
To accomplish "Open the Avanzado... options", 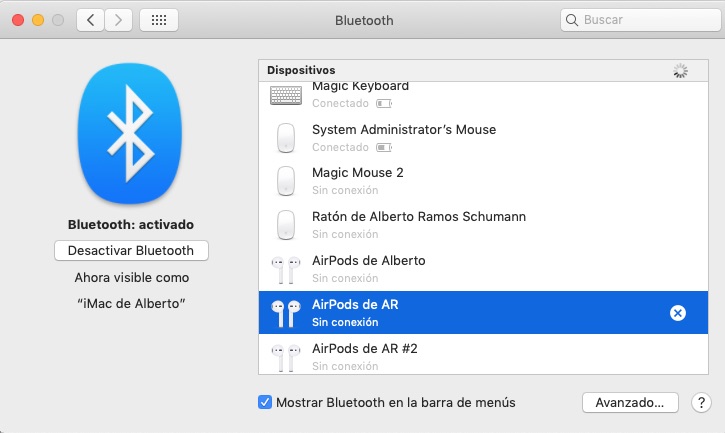I will [x=630, y=402].
